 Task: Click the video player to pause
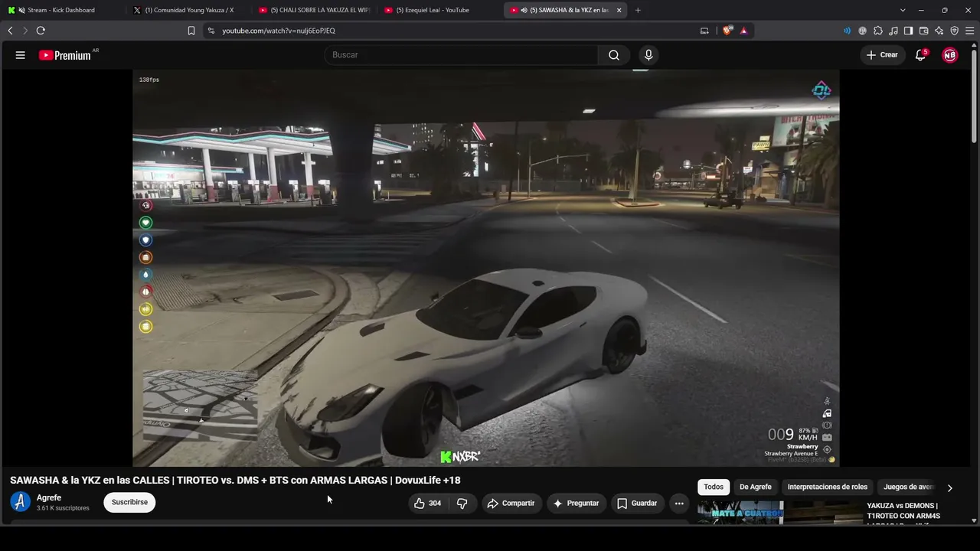point(486,268)
